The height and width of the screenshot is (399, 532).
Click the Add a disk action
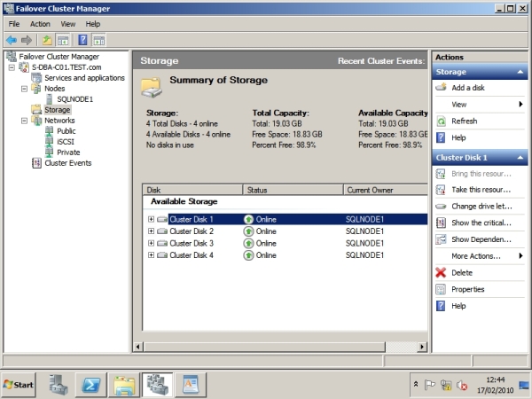click(x=467, y=88)
